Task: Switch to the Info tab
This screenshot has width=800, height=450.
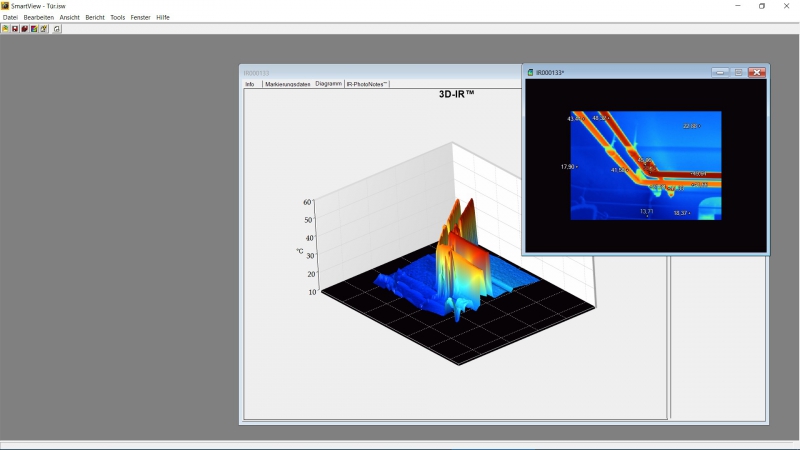Action: (250, 84)
